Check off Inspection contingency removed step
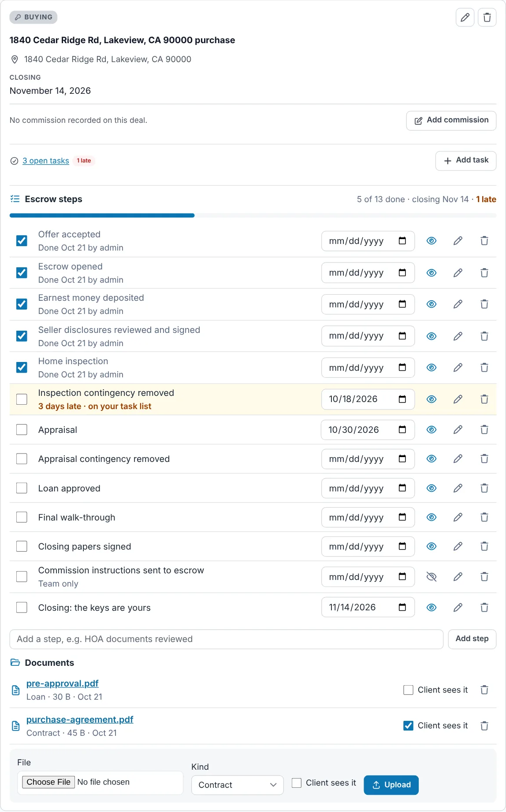 click(22, 399)
